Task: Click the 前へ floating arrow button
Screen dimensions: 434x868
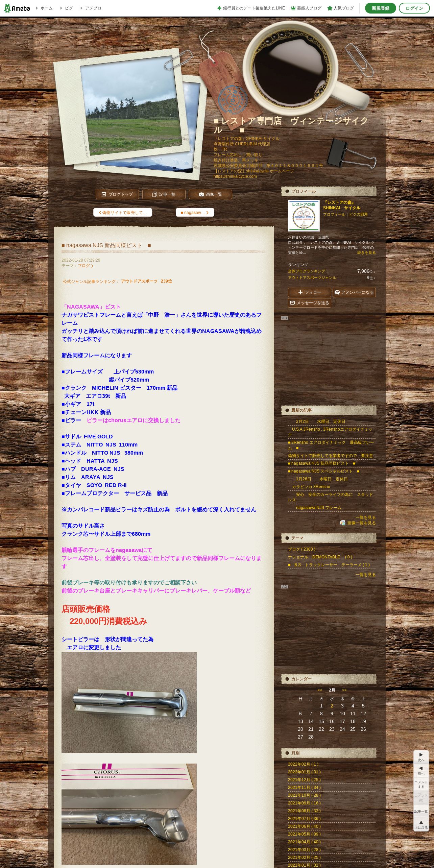Action: [x=421, y=770]
